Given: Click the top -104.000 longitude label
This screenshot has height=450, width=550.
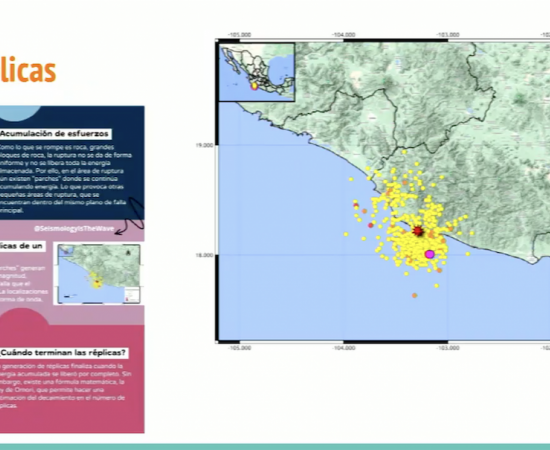Looking at the screenshot, I should pos(344,35).
